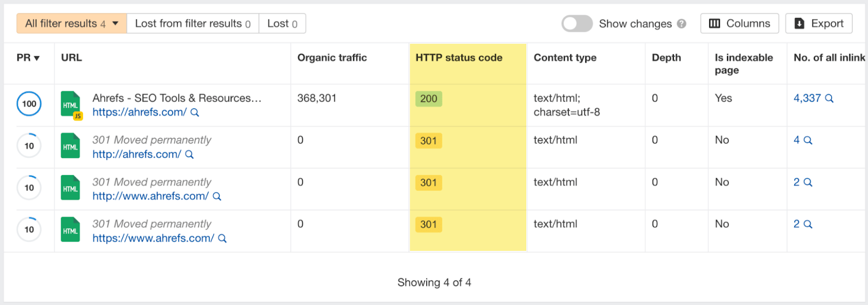Open the http://ahrefs.com/ link
Screen dimensions: 868x305
coord(137,154)
